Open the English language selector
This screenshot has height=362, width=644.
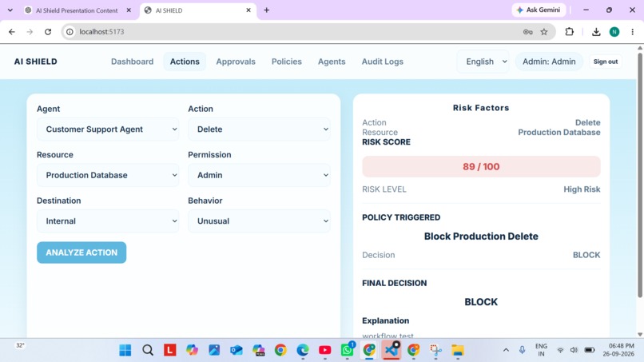[483, 62]
